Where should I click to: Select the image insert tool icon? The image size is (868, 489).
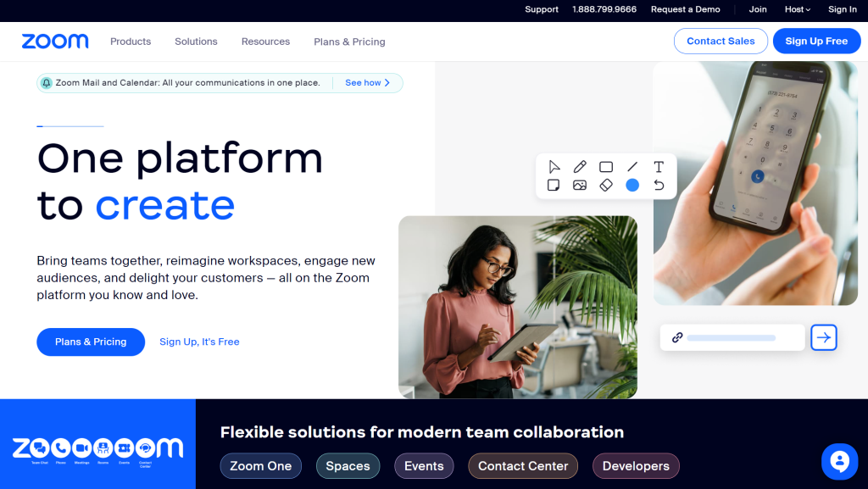580,185
